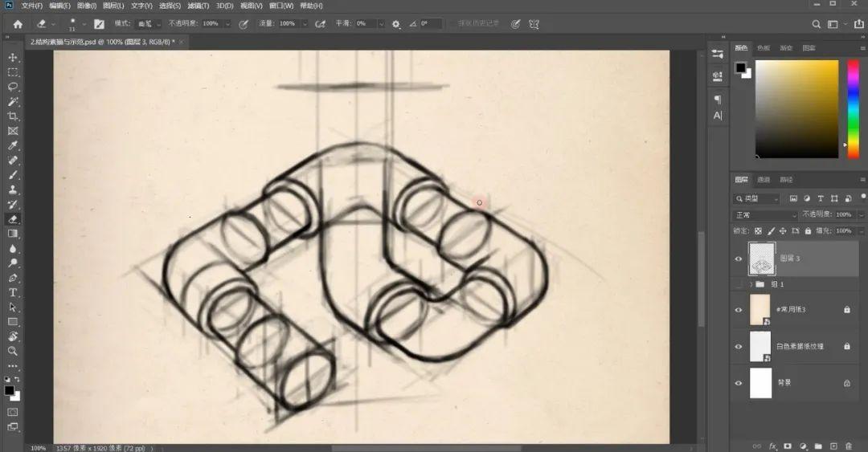
Task: Open 平滑 smoothing dropdown arrow
Action: (381, 24)
